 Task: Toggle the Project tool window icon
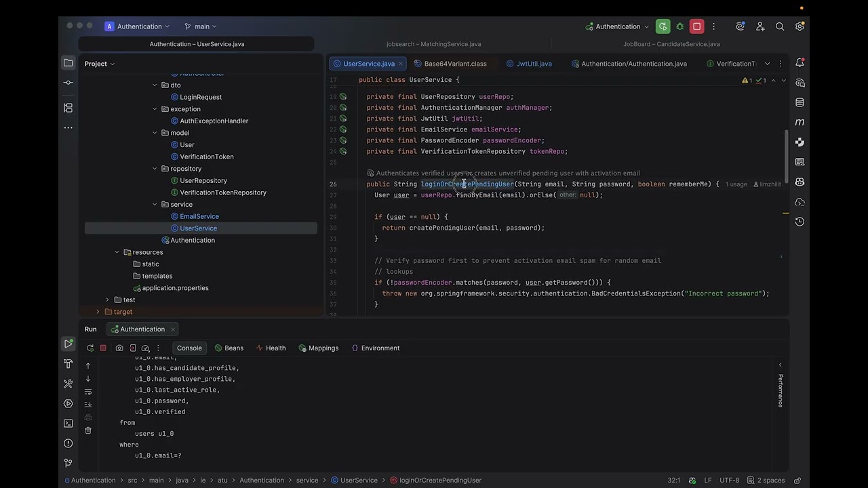[x=68, y=63]
